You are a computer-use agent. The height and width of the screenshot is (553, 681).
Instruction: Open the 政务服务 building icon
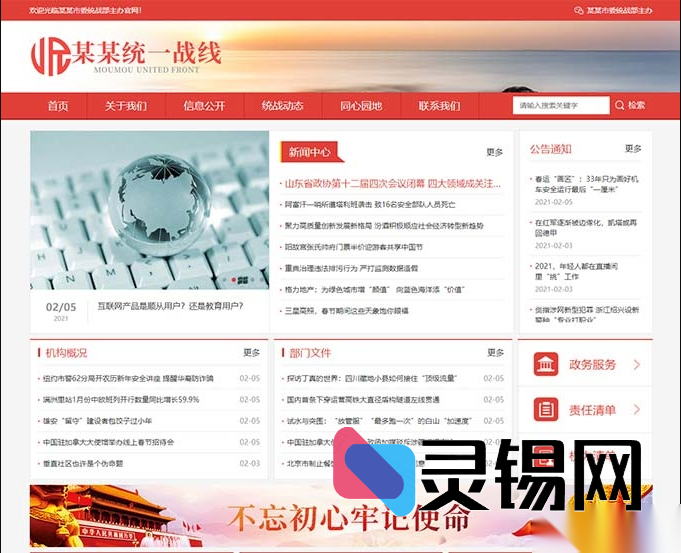tap(545, 365)
